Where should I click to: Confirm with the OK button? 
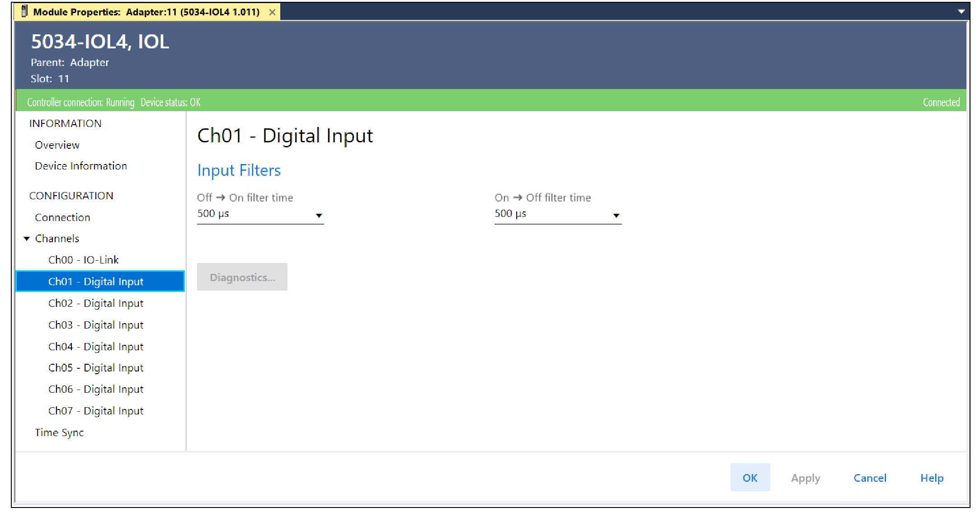750,478
